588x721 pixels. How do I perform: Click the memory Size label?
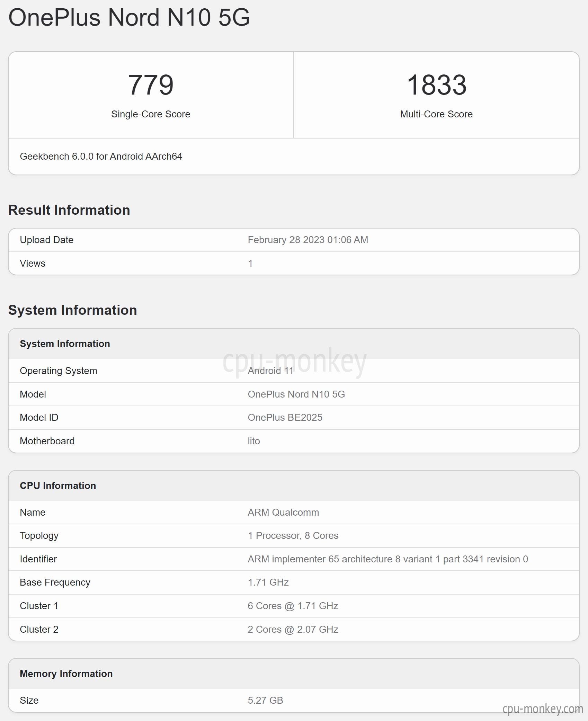click(x=29, y=701)
